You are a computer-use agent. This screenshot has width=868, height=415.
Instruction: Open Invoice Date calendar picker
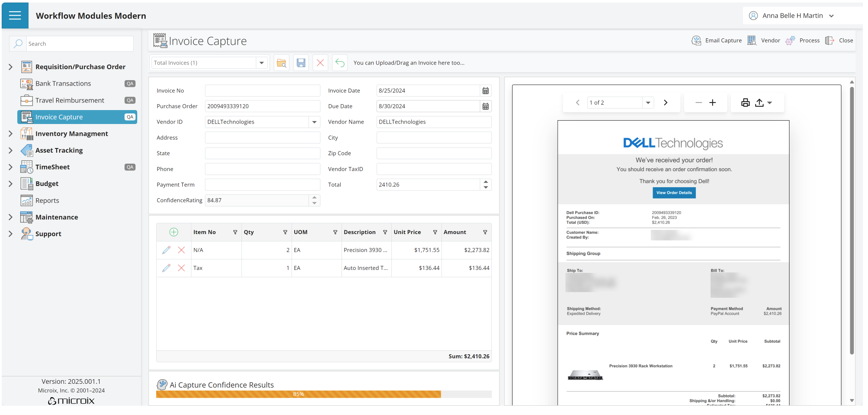pos(486,91)
